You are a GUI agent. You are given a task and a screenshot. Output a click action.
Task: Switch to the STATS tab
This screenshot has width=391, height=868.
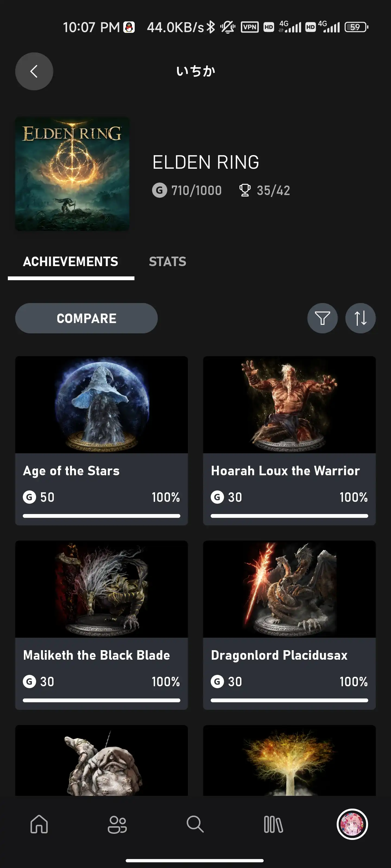(x=167, y=261)
